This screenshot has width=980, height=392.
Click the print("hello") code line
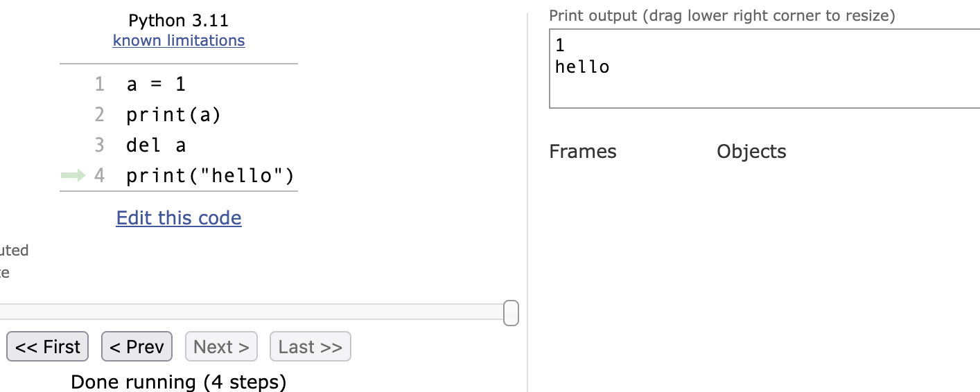tap(210, 176)
